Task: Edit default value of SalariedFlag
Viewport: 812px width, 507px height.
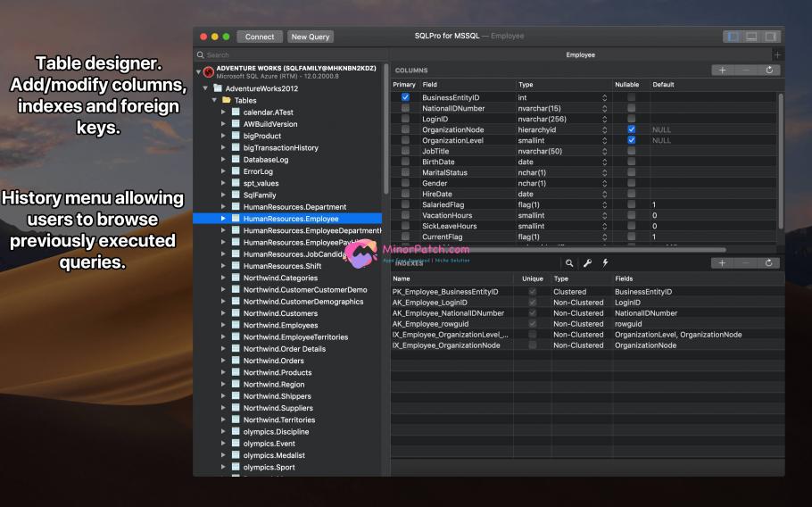Action: point(713,204)
